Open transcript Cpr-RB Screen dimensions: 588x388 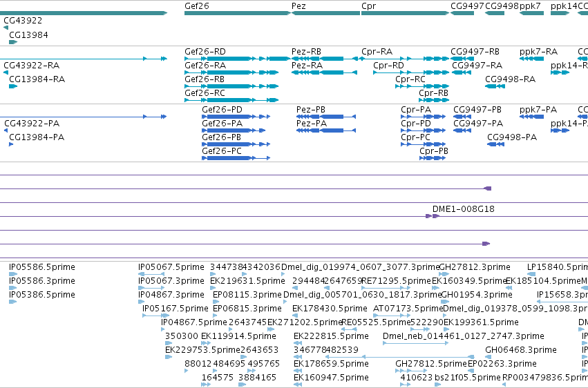point(433,93)
